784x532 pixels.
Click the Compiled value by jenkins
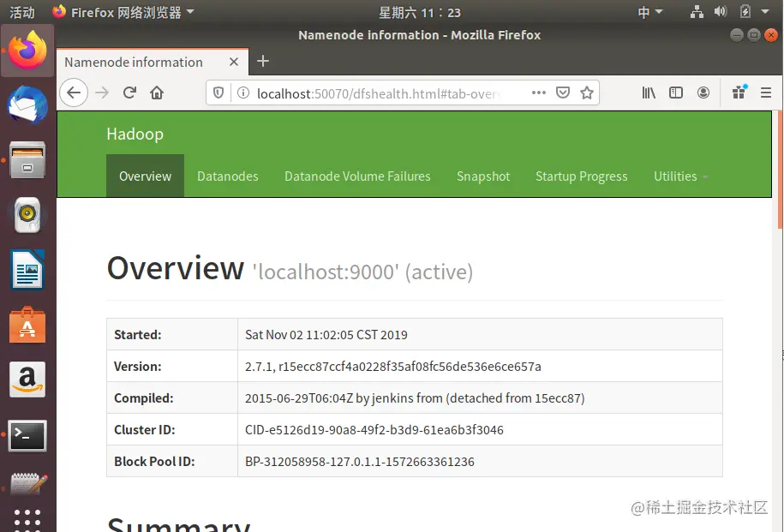pyautogui.click(x=415, y=398)
